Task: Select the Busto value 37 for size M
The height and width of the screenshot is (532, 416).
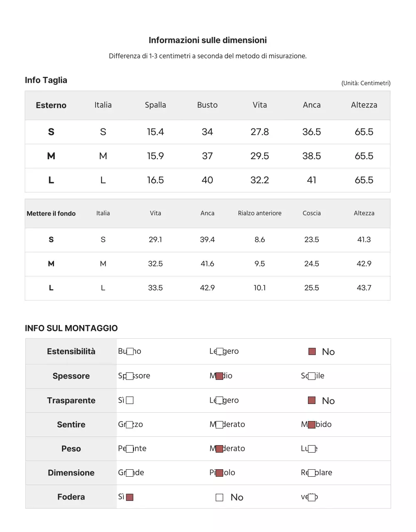Action: pos(207,156)
